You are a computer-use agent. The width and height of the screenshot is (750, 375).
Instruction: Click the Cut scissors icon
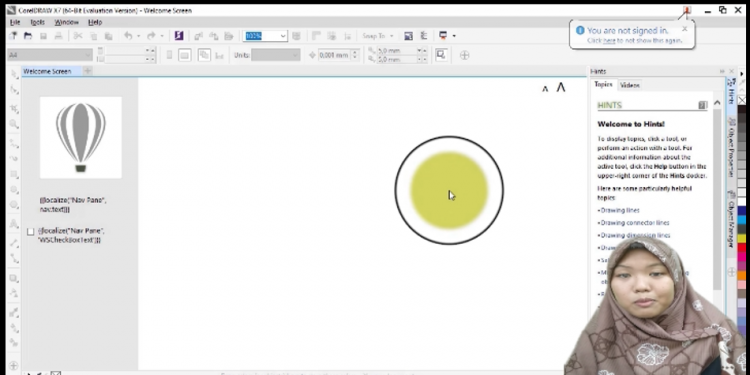[78, 36]
